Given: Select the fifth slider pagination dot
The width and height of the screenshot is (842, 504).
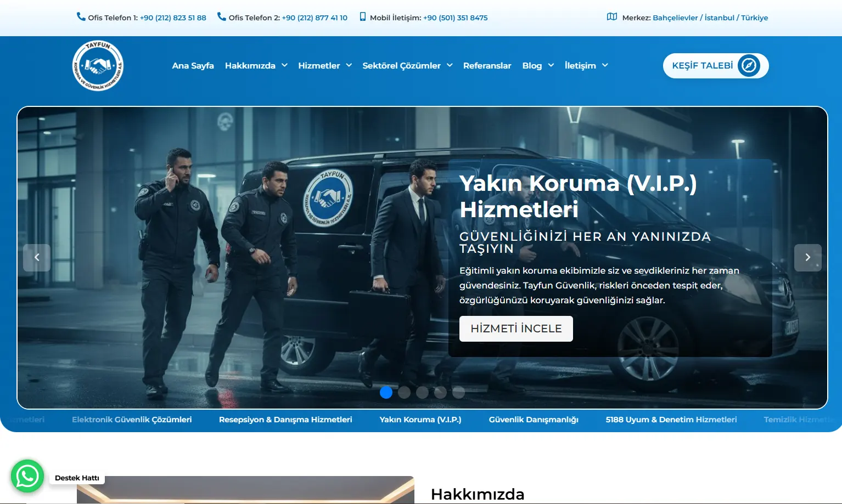Looking at the screenshot, I should click(458, 392).
